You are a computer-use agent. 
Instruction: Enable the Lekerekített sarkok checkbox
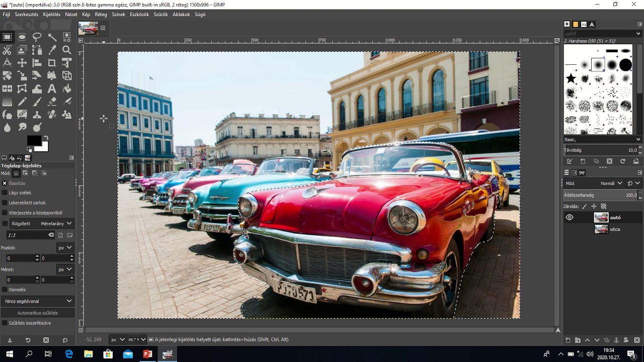tap(5, 203)
